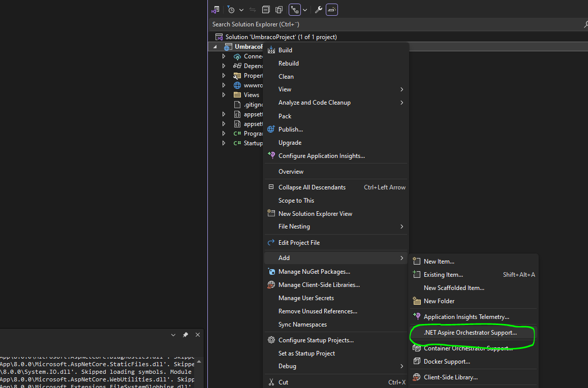
Task: Click the Show All Files toolbar icon
Action: pos(279,10)
